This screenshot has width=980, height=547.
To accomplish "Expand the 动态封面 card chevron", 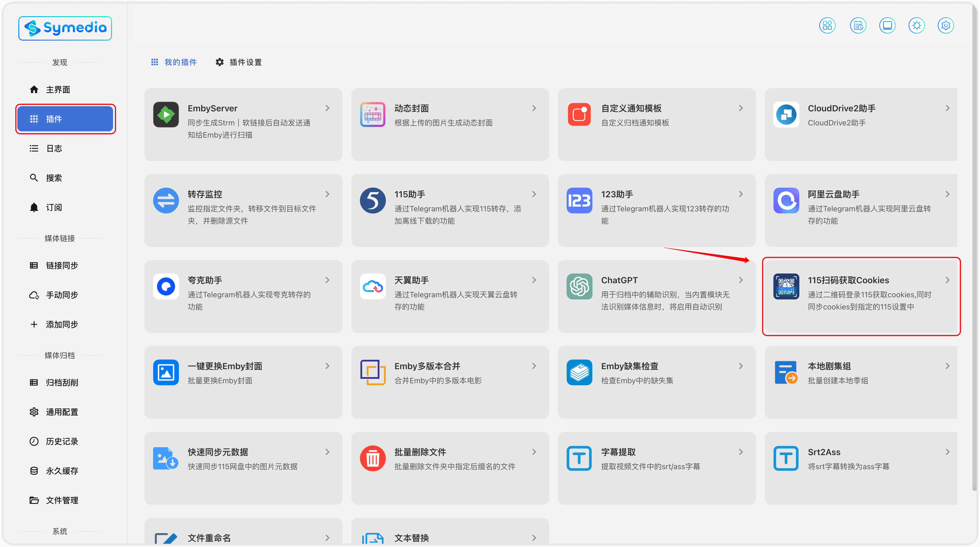I will tap(534, 108).
